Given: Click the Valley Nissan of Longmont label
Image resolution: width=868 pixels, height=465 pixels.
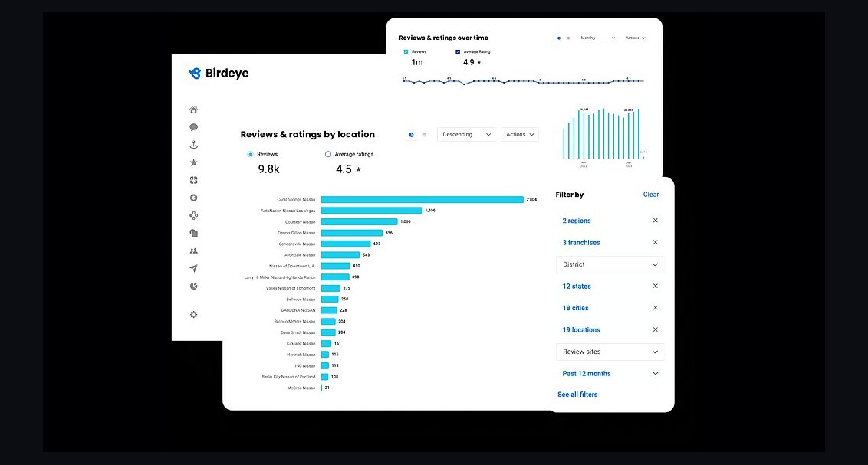Looking at the screenshot, I should [290, 288].
